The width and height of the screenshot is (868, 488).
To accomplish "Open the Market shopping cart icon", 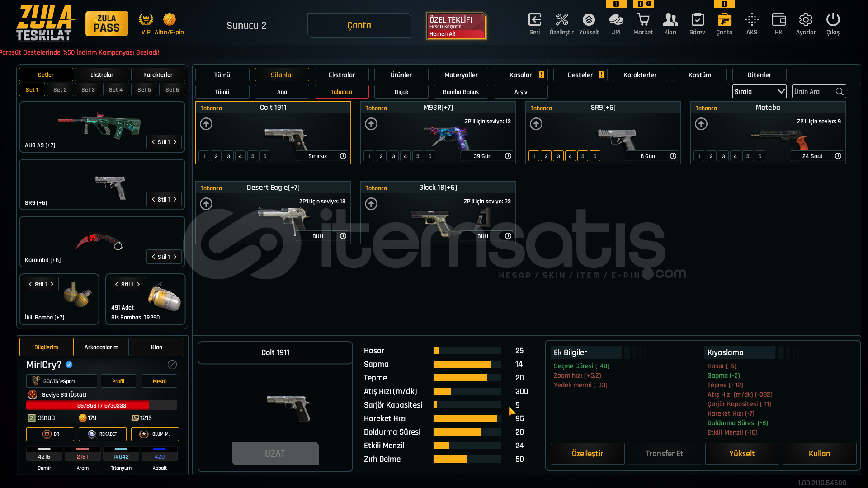I will (x=643, y=20).
